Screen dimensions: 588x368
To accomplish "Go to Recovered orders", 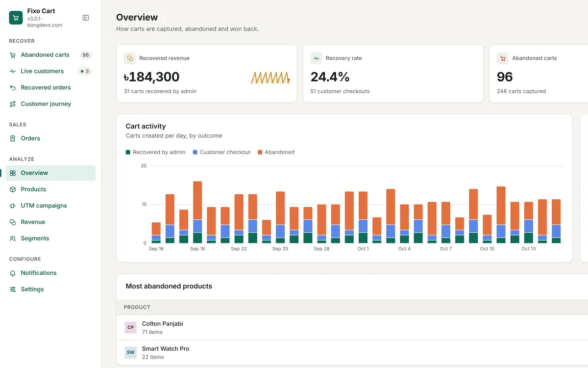I will click(x=50, y=87).
